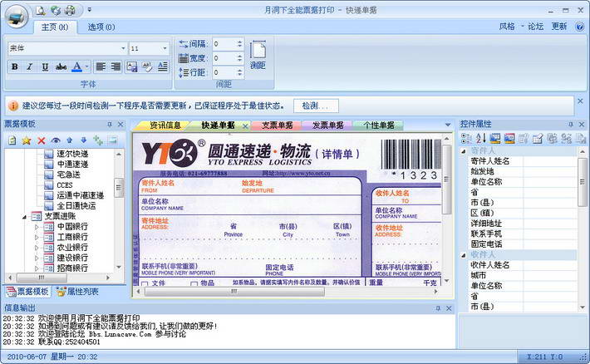This screenshot has height=364, width=590.
Task: Select the 寄件人姓名 property row
Action: click(522, 161)
